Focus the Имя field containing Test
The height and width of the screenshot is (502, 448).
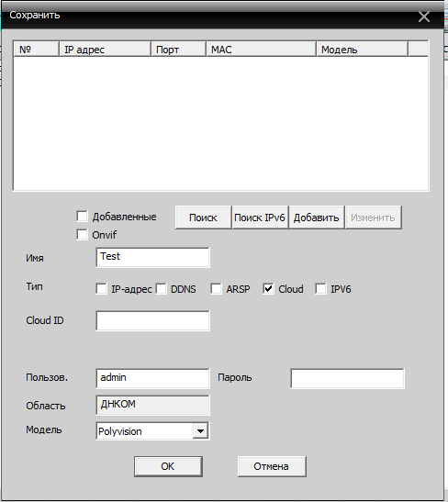[x=152, y=257]
